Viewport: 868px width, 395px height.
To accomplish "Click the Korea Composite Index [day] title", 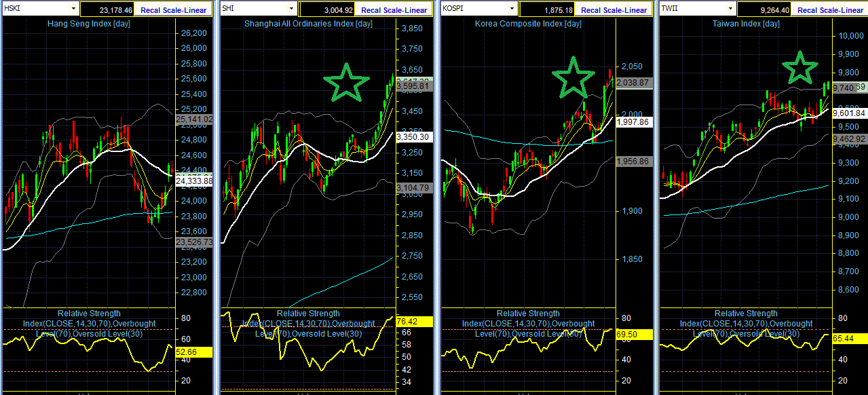I will tap(529, 24).
